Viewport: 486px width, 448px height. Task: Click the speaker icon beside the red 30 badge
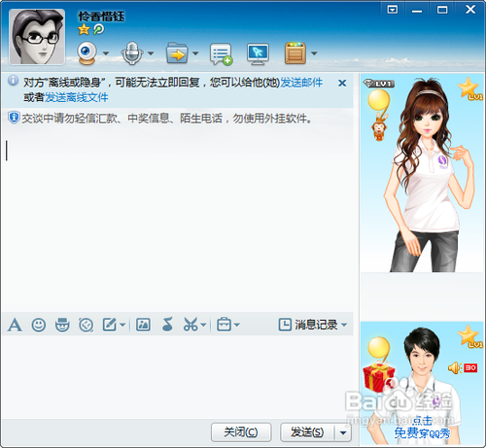455,368
